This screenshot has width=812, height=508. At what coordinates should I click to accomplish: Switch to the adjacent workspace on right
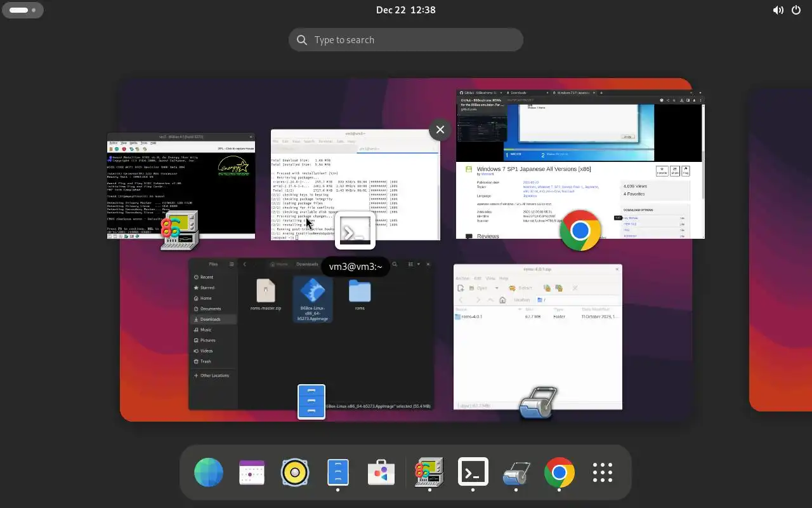[x=781, y=249]
